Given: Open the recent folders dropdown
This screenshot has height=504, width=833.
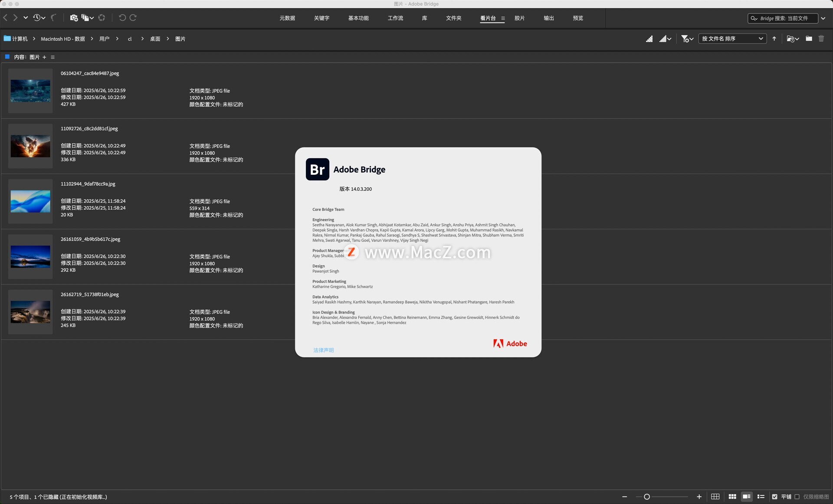Looking at the screenshot, I should [x=793, y=39].
